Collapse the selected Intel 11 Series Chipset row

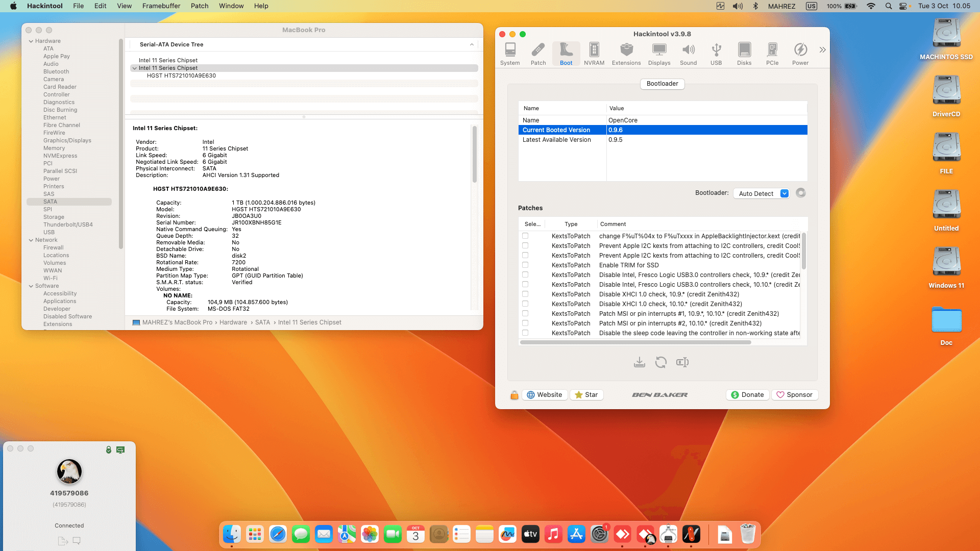(x=135, y=68)
